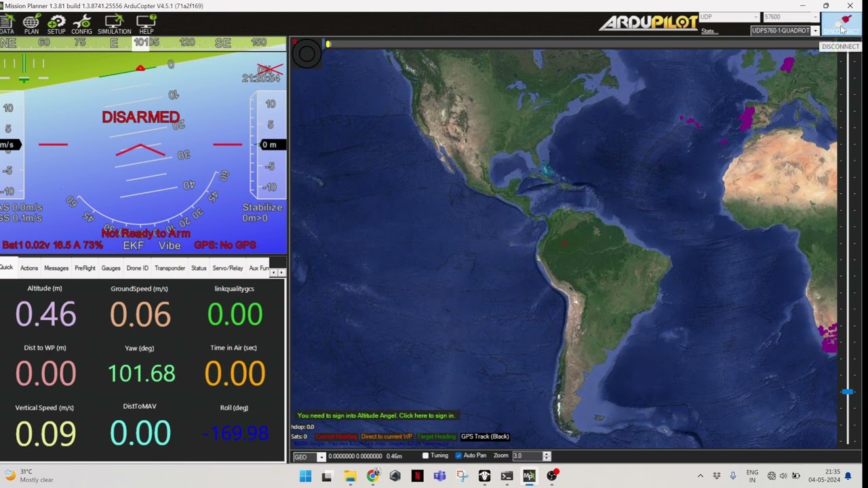Click the Dropbox tray icon
Image resolution: width=868 pixels, height=488 pixels.
point(717,476)
